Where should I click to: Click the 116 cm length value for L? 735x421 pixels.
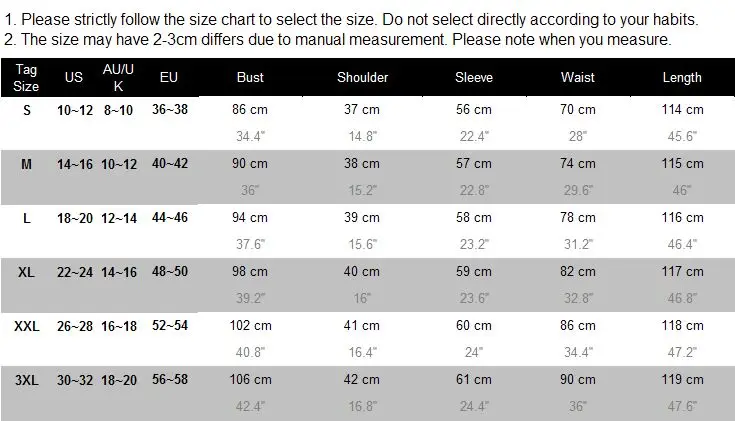point(682,218)
